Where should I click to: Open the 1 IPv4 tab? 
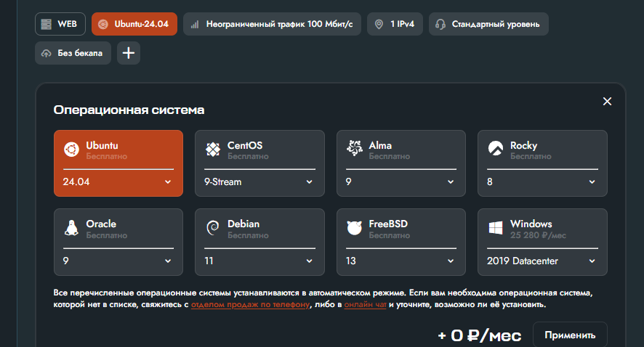[x=395, y=24]
